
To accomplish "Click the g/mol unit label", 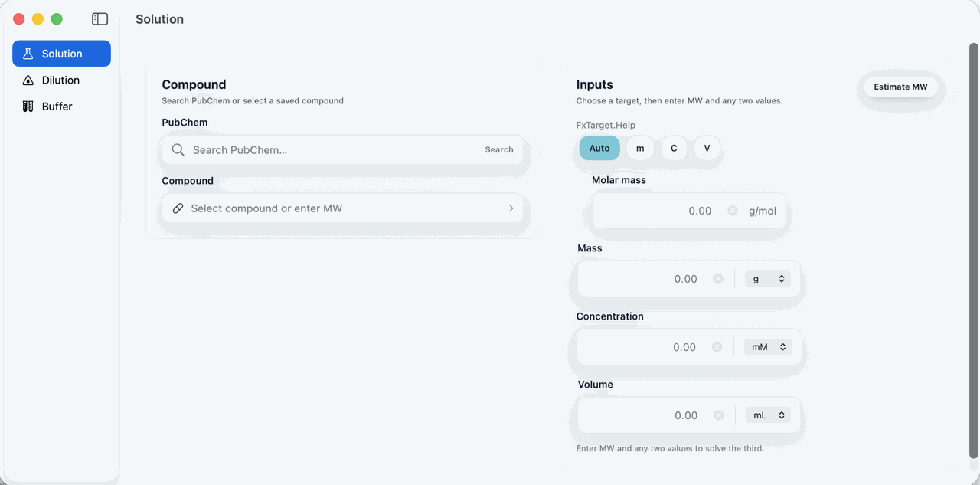I will click(763, 211).
